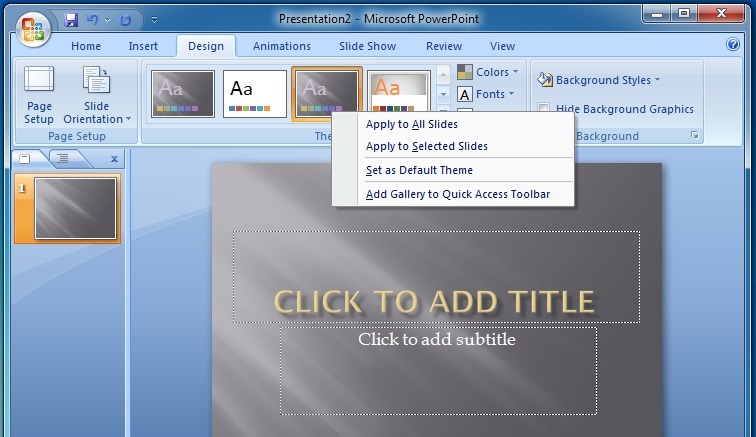This screenshot has height=437, width=756.
Task: Minimize the PowerPoint window
Action: tap(657, 14)
